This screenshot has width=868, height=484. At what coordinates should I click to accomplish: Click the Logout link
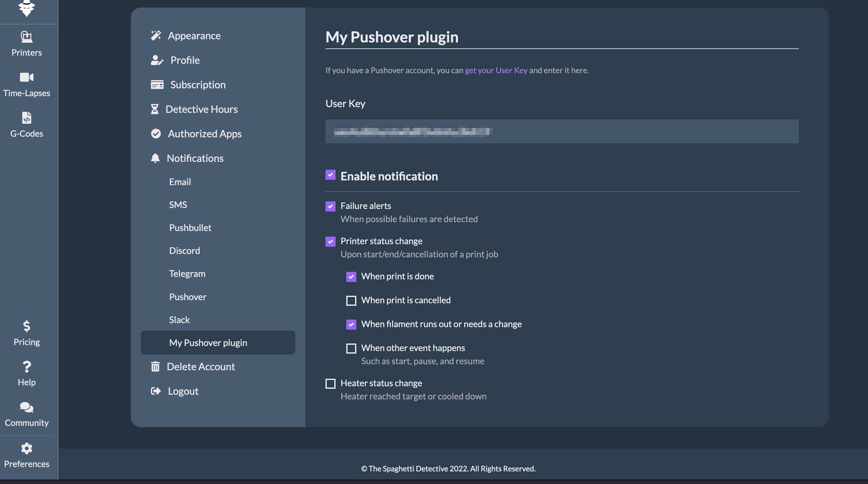point(183,391)
